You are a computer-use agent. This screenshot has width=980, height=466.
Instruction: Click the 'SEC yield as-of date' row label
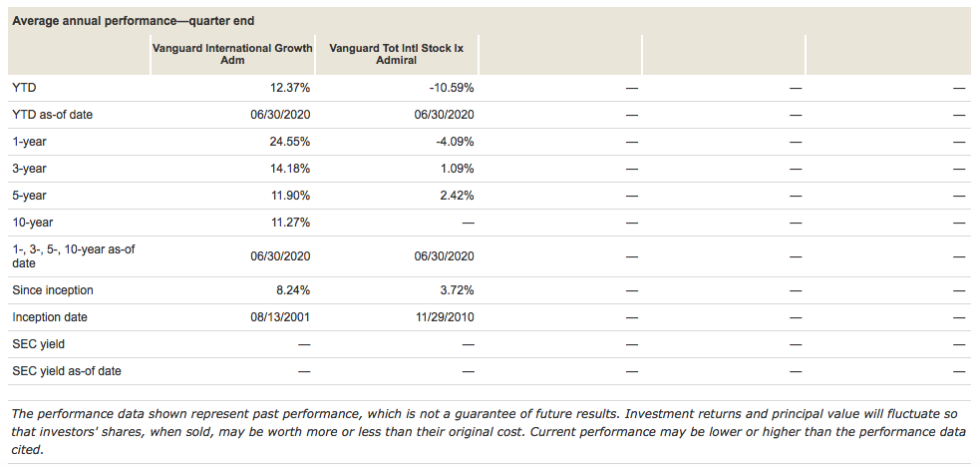pos(67,371)
